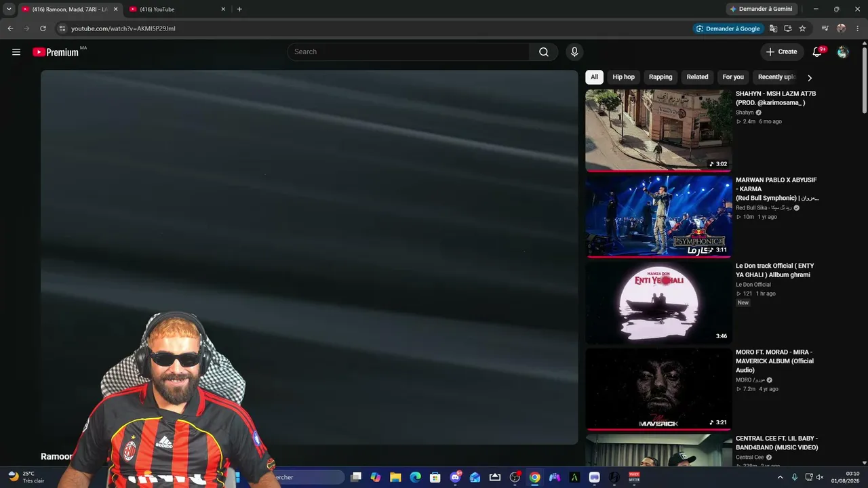Open the Shahyn channel link
This screenshot has width=868, height=488.
tap(745, 113)
